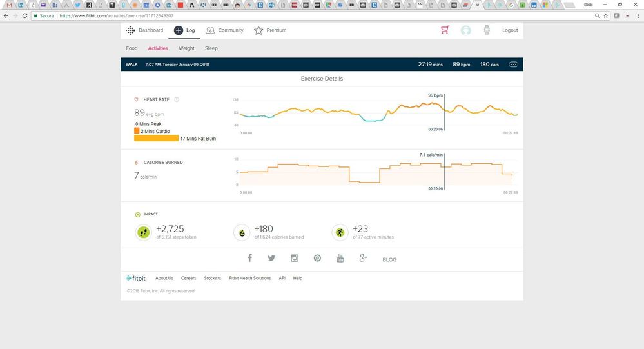The height and width of the screenshot is (349, 644).
Task: Click the steps taken footprint icon
Action: 143,232
